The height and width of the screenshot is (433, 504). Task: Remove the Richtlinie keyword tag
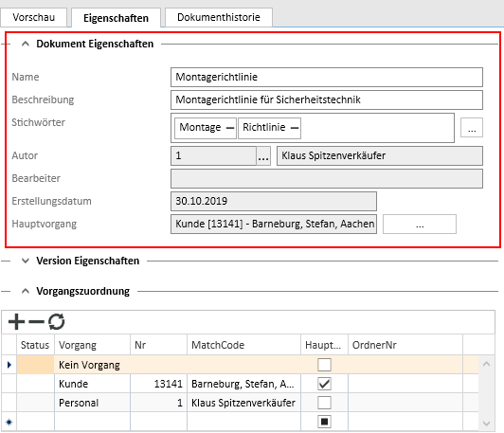295,128
